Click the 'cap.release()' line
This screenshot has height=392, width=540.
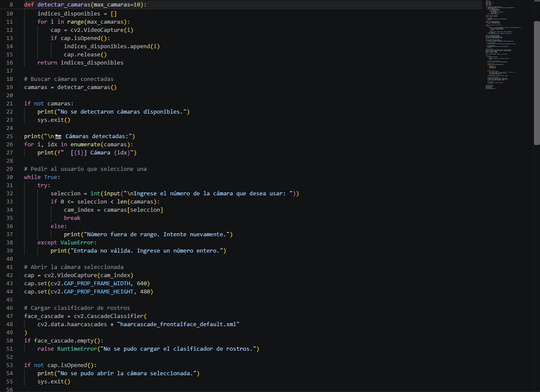coord(85,54)
